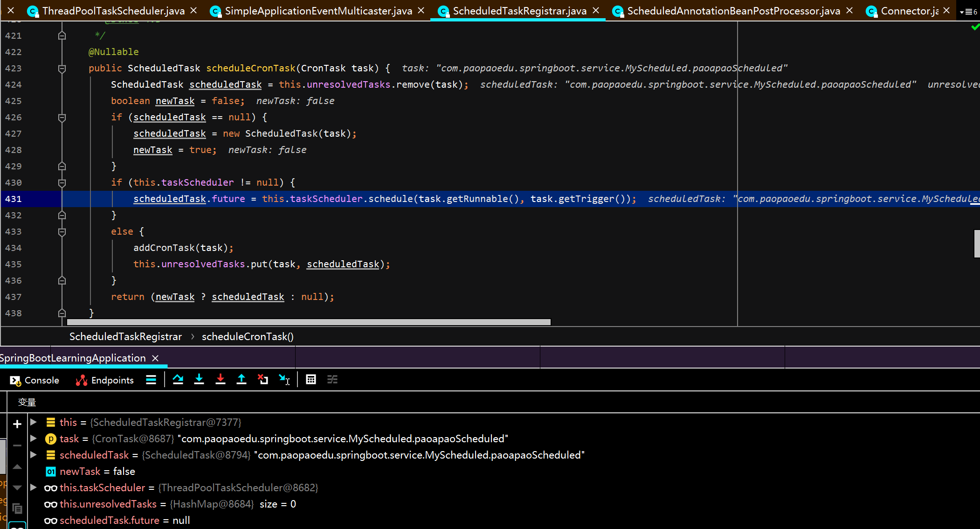Toggle the code fold marker at line 433
Viewport: 980px width, 529px height.
(x=62, y=232)
